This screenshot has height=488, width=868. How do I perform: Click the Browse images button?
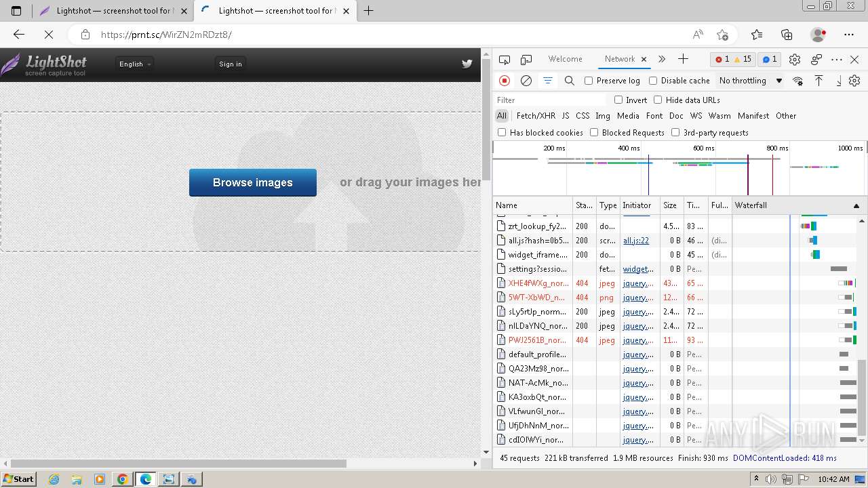point(253,182)
